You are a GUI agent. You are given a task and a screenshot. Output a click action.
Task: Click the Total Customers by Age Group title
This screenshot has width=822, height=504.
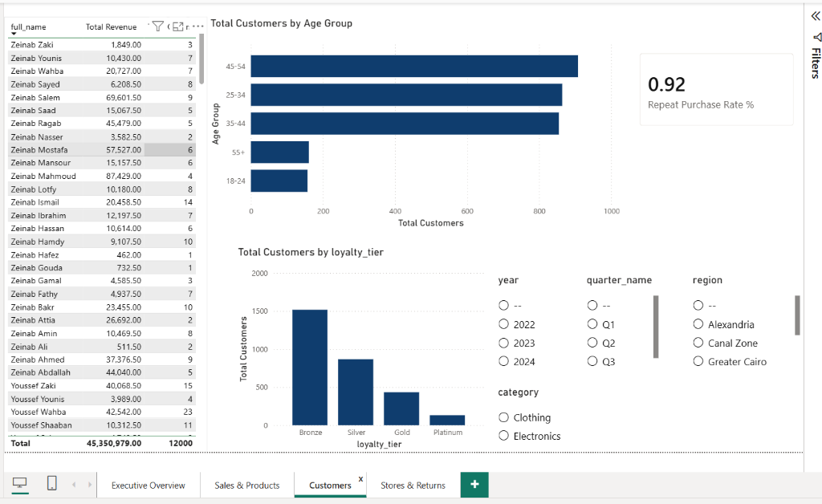pos(282,23)
